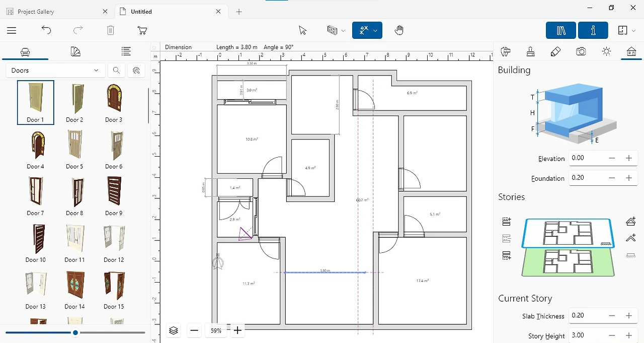This screenshot has height=343, width=644.
Task: Open the hamburger main menu
Action: tap(12, 30)
